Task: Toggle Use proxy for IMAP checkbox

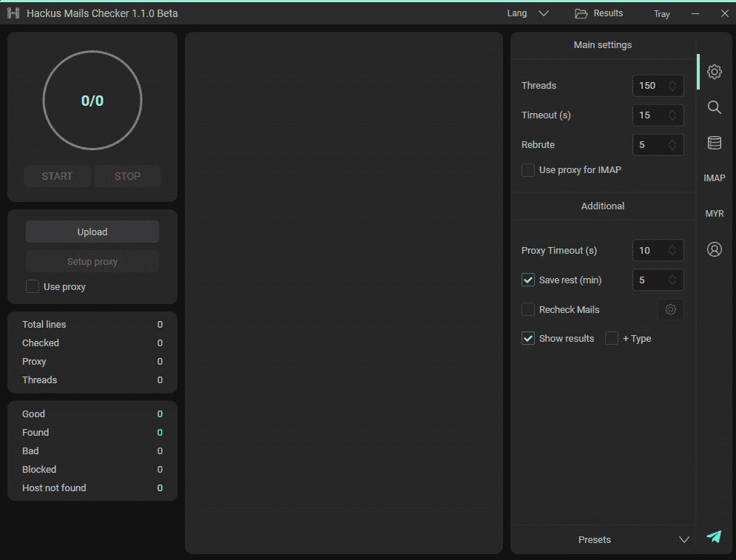Action: coord(528,170)
